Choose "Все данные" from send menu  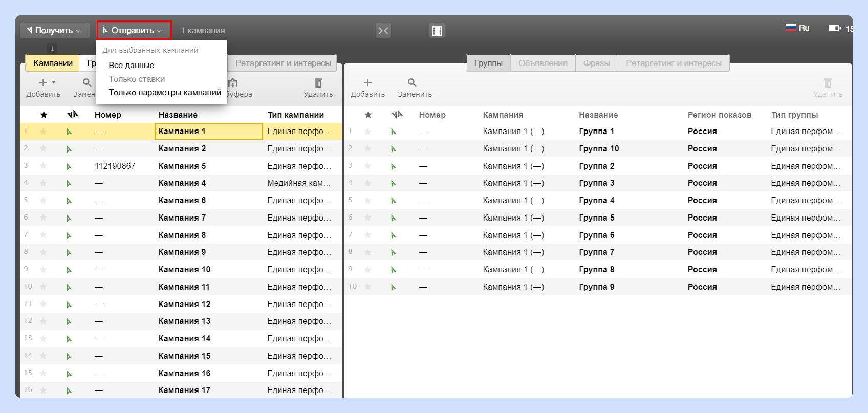pos(131,65)
